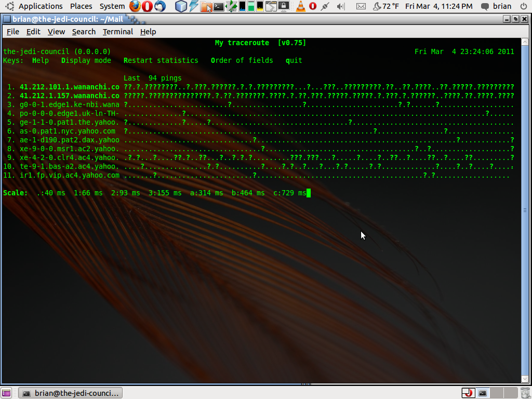532x399 pixels.
Task: Open the Help menu
Action: (x=148, y=32)
